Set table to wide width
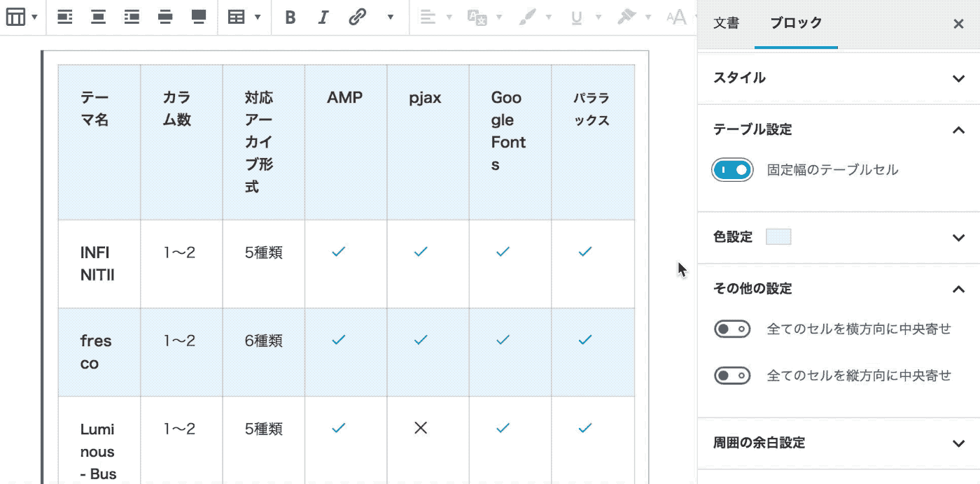The height and width of the screenshot is (484, 980). pos(165,17)
